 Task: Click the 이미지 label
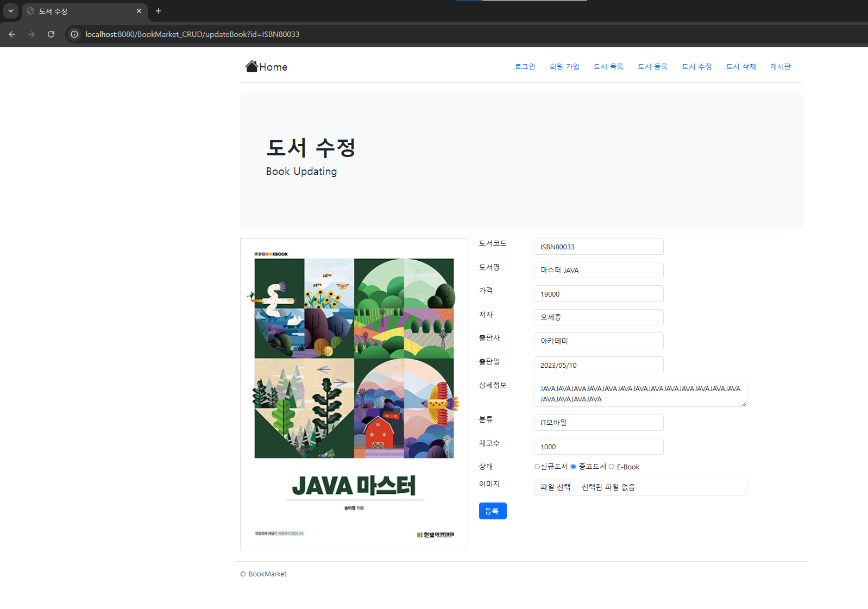tap(489, 484)
